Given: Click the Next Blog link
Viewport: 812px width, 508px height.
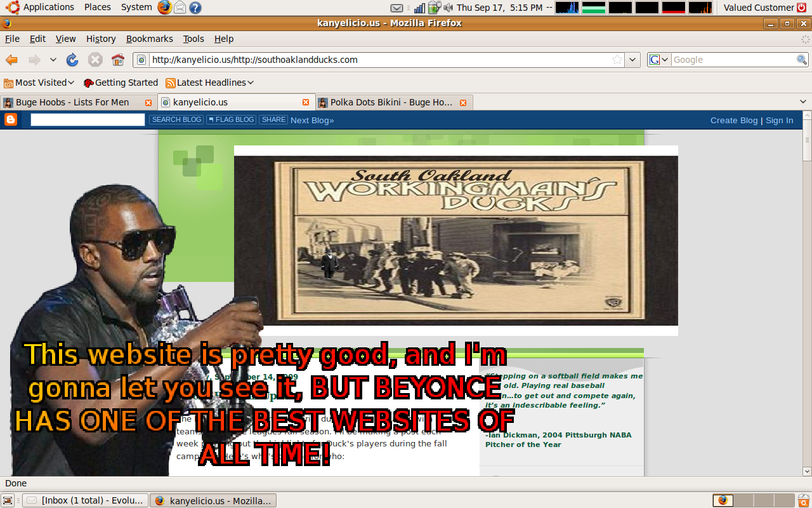Looking at the screenshot, I should click(312, 120).
